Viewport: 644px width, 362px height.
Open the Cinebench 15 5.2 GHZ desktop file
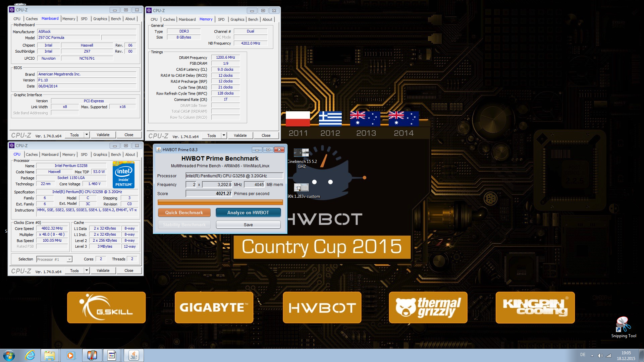302,158
